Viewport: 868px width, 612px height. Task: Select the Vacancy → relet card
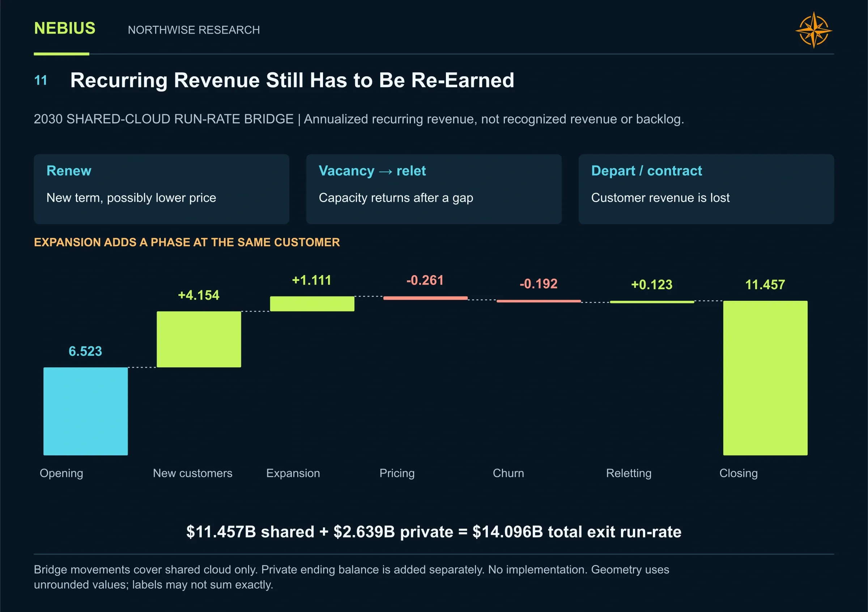434,189
